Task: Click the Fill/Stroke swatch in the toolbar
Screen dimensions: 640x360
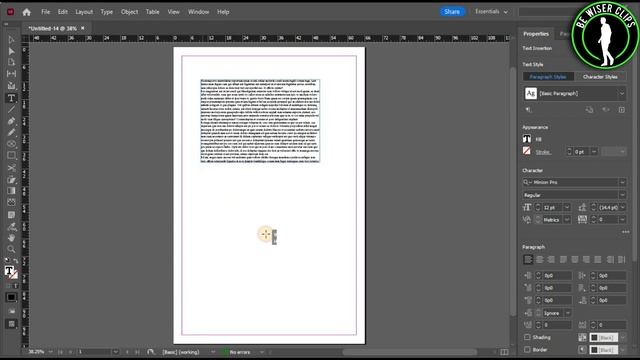Action: click(11, 272)
